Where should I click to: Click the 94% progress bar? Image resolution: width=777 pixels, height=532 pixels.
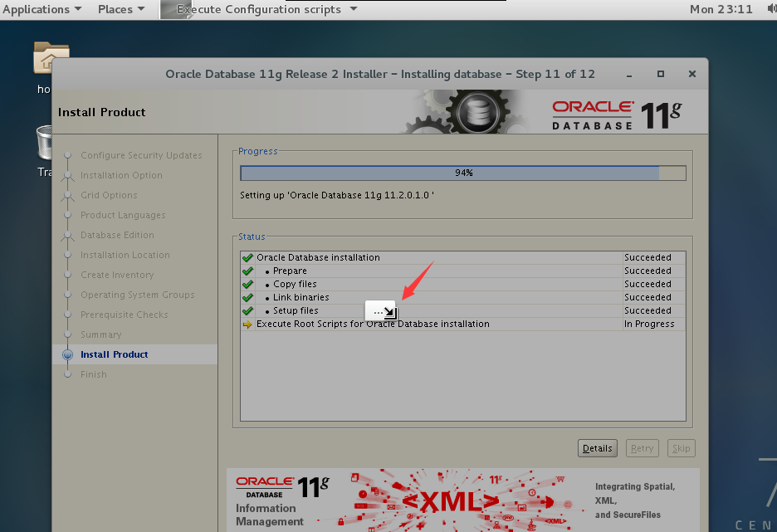click(x=463, y=173)
